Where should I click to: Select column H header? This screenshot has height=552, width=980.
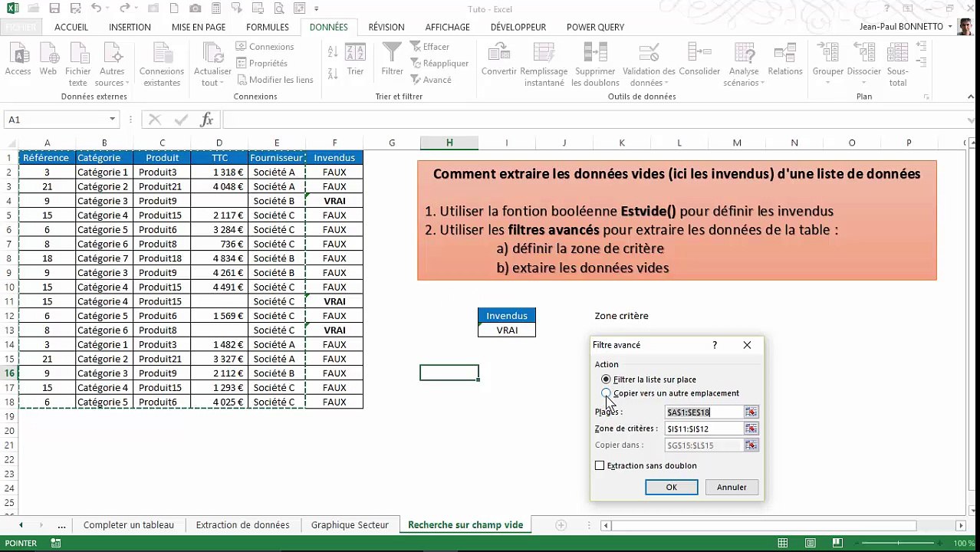449,143
